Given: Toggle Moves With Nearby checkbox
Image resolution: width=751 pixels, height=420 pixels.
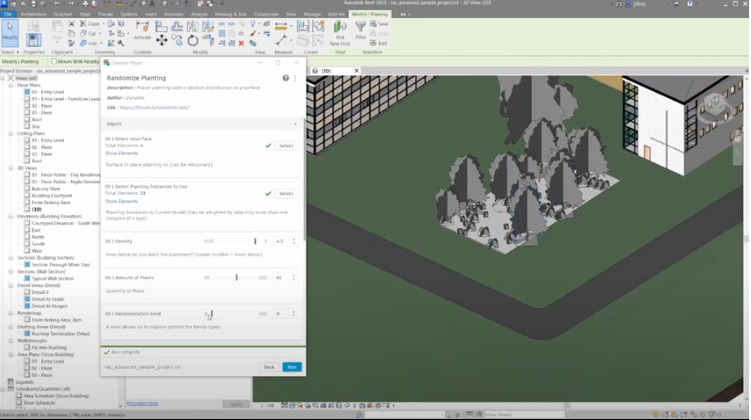Looking at the screenshot, I should [54, 61].
